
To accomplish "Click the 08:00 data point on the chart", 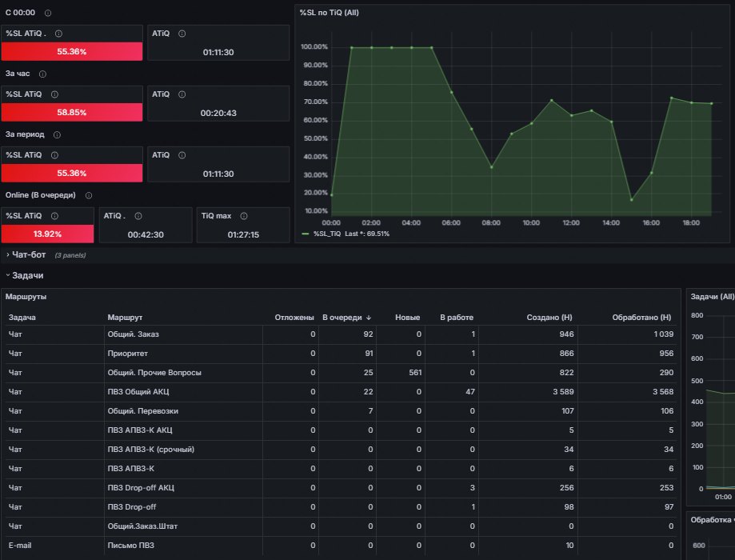I will tap(491, 167).
